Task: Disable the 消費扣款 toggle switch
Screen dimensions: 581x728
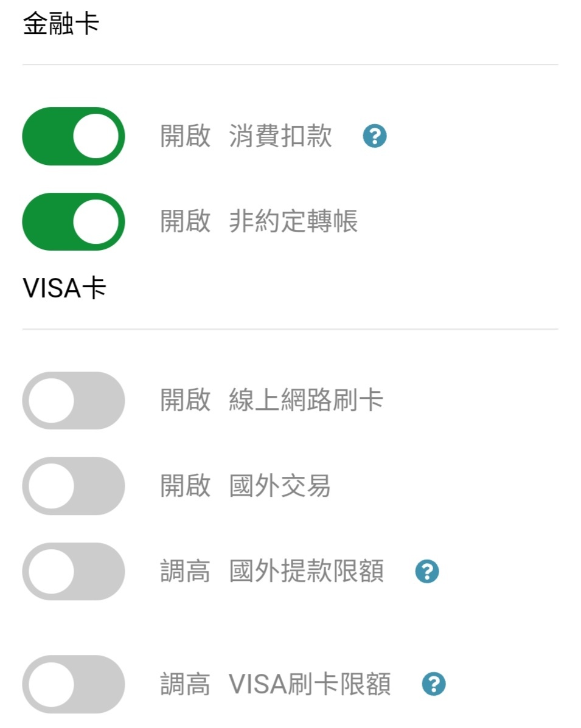Action: pos(74,136)
